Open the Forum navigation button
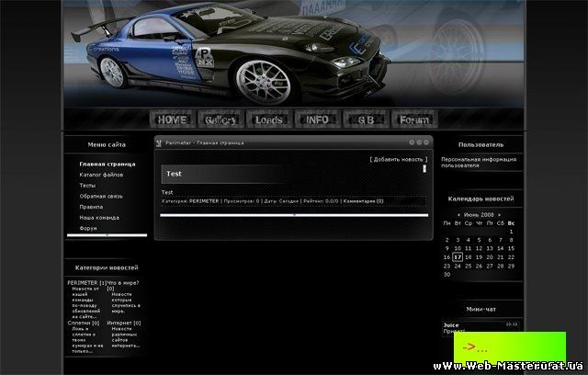 coord(414,119)
